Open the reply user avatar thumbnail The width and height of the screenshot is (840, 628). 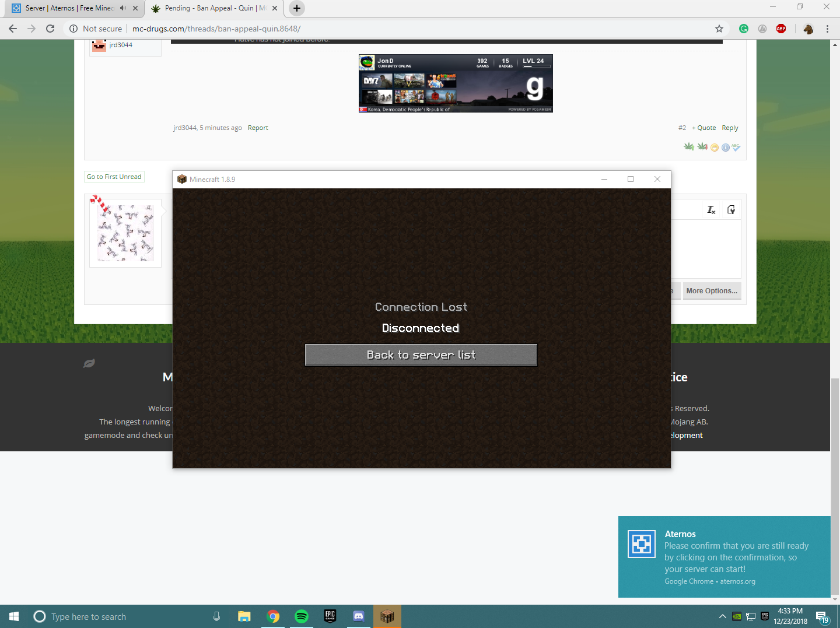coord(125,233)
